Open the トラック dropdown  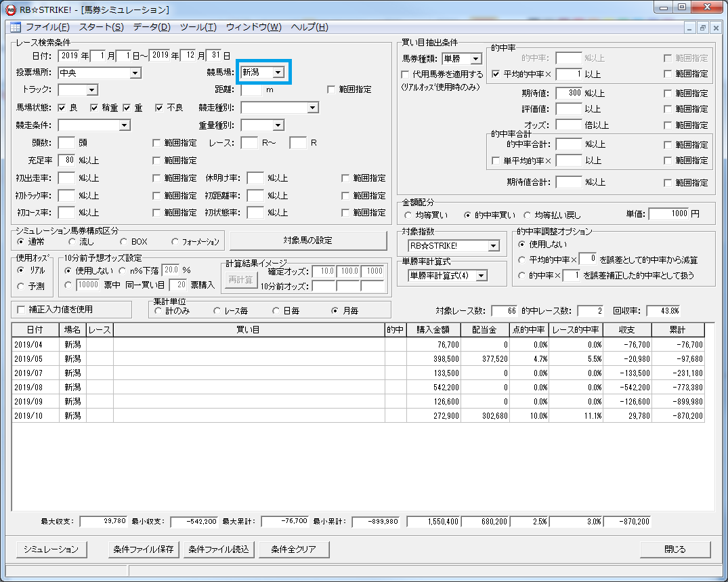click(x=92, y=89)
